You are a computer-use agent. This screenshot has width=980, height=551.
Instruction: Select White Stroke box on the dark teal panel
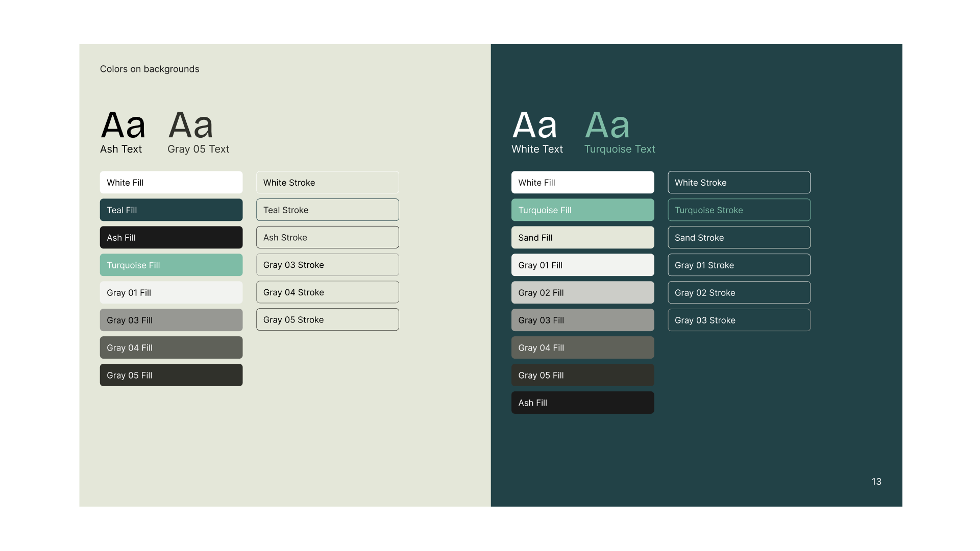click(739, 182)
